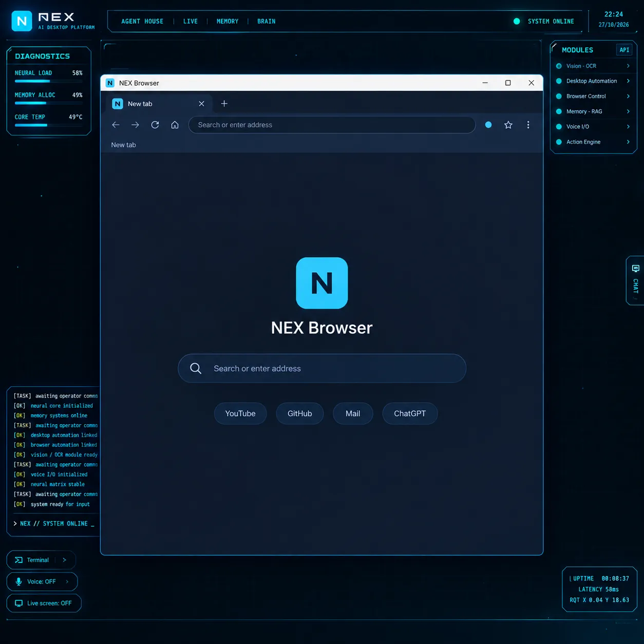Screen dimensions: 644x644
Task: Click the browser forward arrow
Action: [135, 125]
